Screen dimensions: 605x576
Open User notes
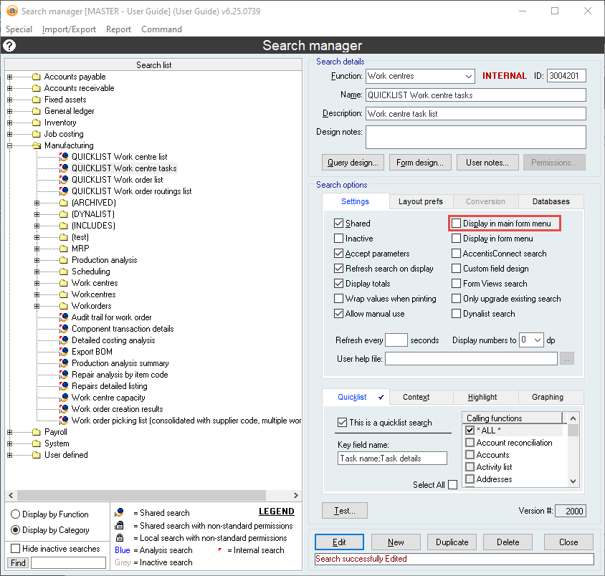point(487,163)
